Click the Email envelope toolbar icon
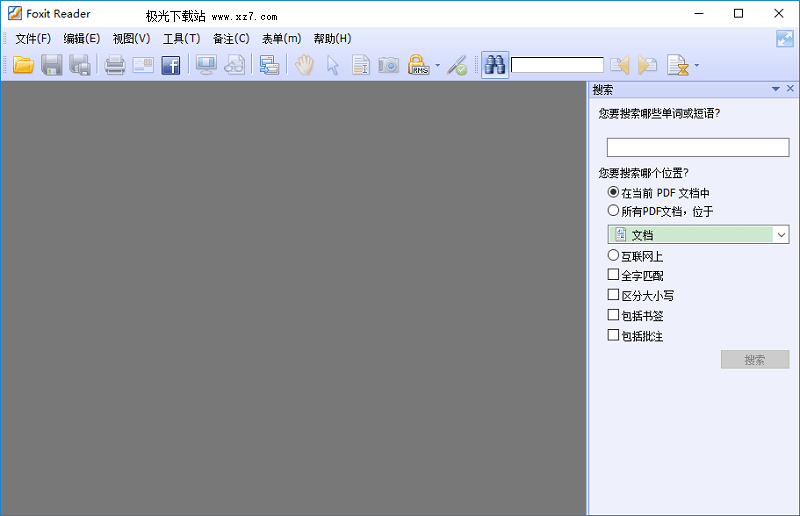The image size is (800, 516). pyautogui.click(x=143, y=65)
